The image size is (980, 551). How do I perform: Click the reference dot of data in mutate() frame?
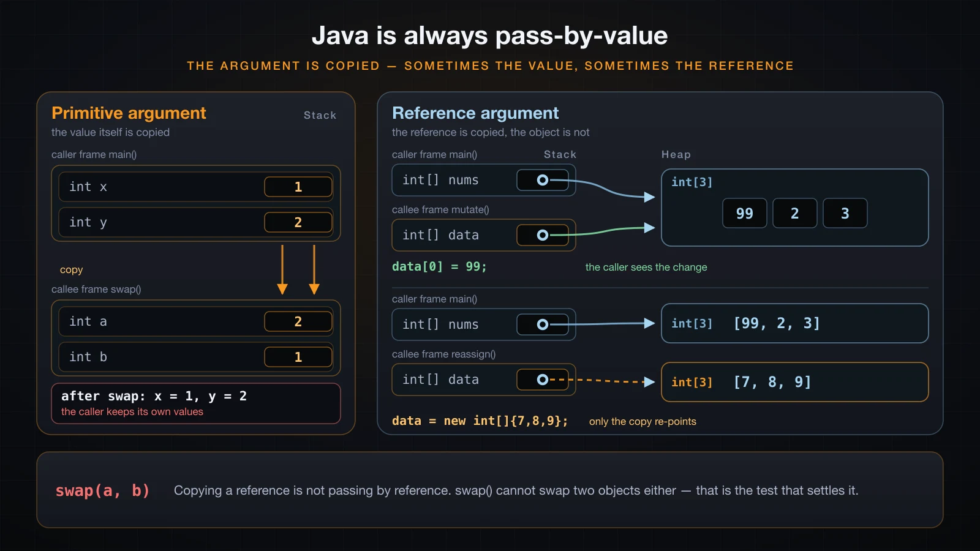click(543, 235)
